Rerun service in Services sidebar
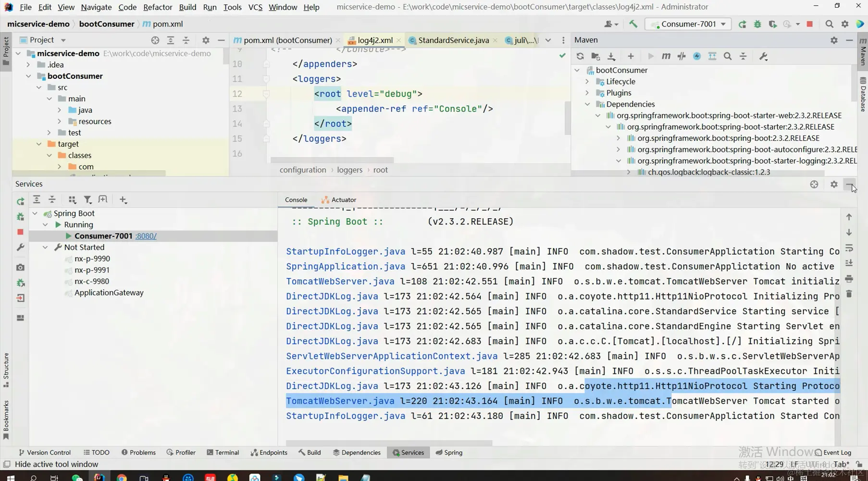Screen dimensions: 868x481 pyautogui.click(x=20, y=201)
